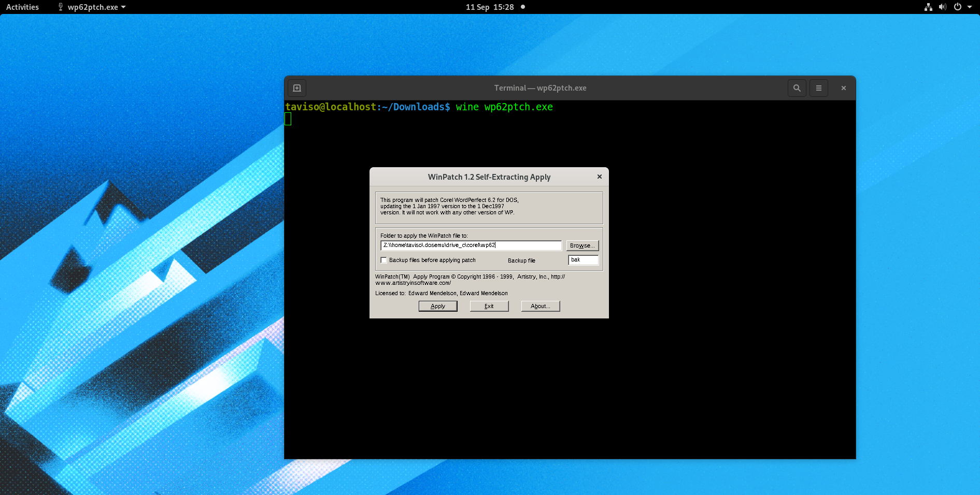This screenshot has width=980, height=495.
Task: Click the Apply button
Action: (x=438, y=306)
